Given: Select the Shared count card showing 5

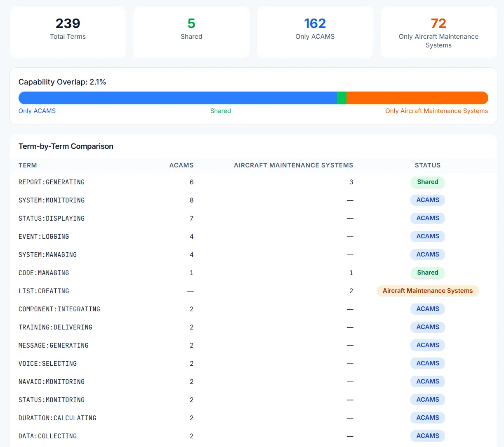Looking at the screenshot, I should click(x=191, y=32).
